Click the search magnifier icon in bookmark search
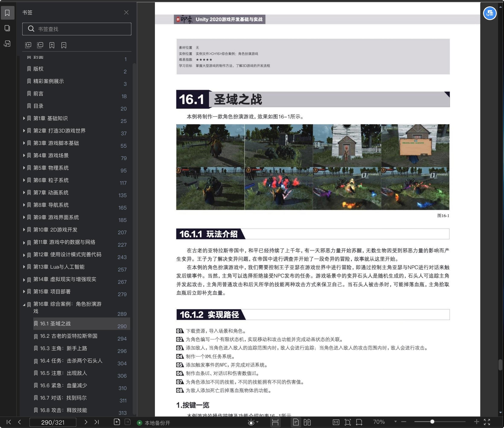The width and height of the screenshot is (504, 428). pos(31,29)
